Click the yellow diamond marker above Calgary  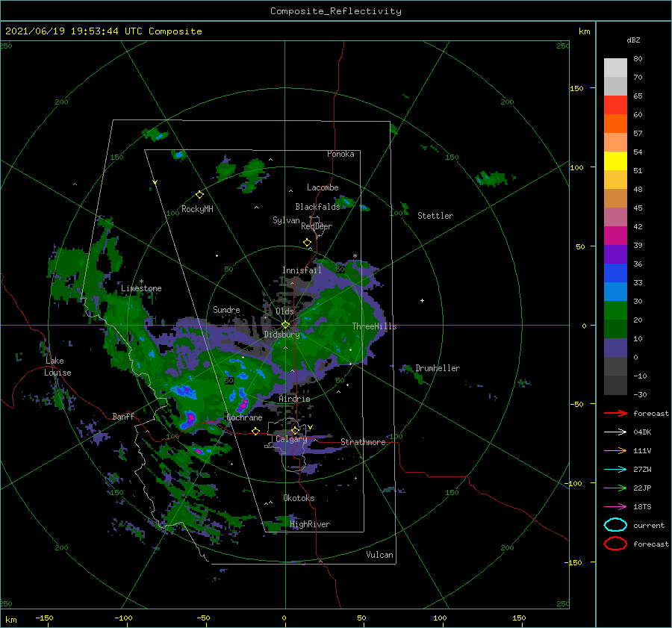point(295,430)
